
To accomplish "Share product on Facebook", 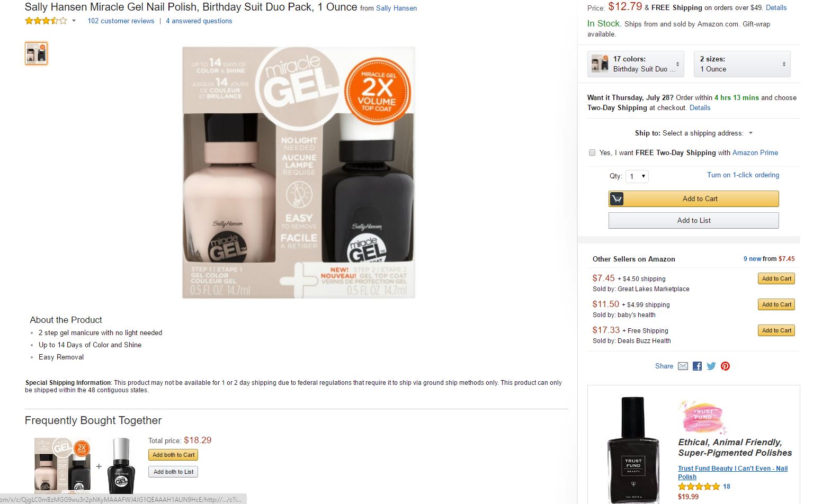I will pyautogui.click(x=697, y=366).
